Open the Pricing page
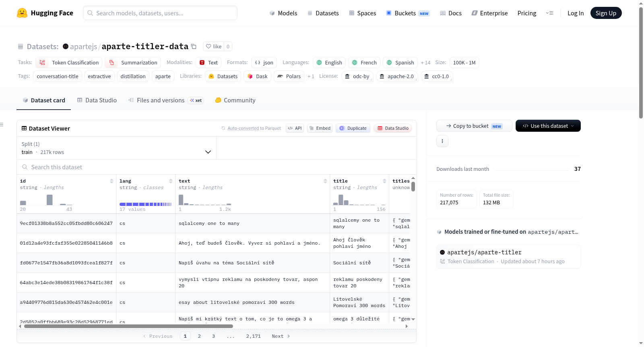The width and height of the screenshot is (644, 347). click(527, 13)
